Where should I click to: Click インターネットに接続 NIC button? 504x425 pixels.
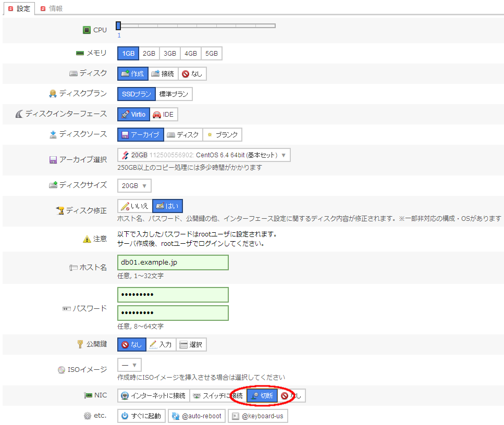point(153,396)
